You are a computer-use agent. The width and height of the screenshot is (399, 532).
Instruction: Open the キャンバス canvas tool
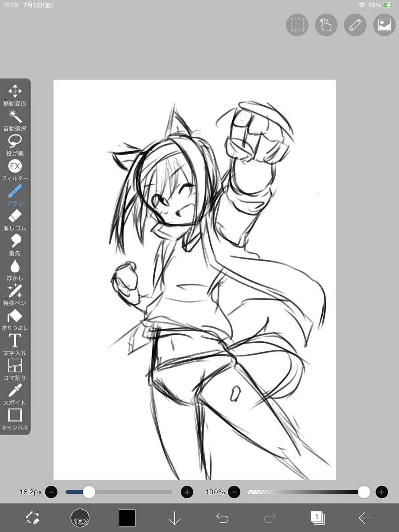tap(15, 420)
